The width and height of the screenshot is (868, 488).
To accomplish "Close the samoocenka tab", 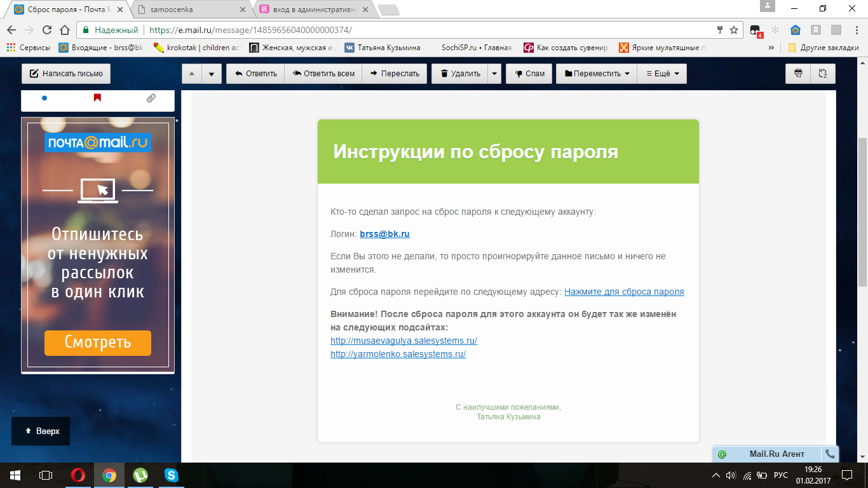I will tap(242, 10).
